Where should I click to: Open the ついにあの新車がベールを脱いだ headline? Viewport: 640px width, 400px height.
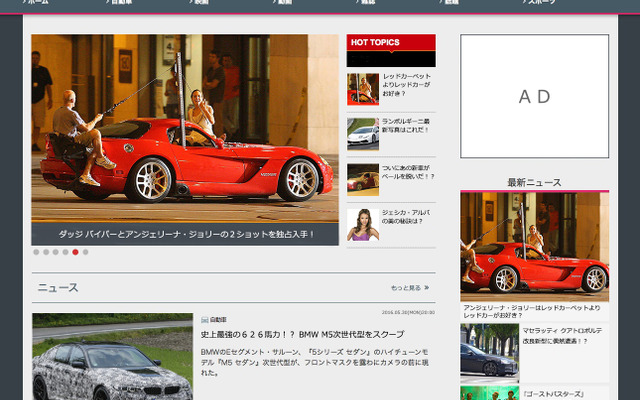408,172
